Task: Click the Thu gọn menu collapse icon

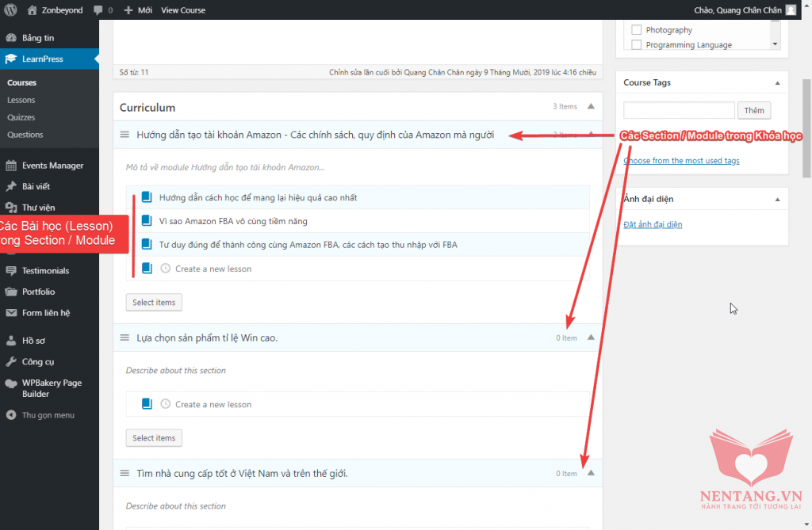Action: [10, 415]
